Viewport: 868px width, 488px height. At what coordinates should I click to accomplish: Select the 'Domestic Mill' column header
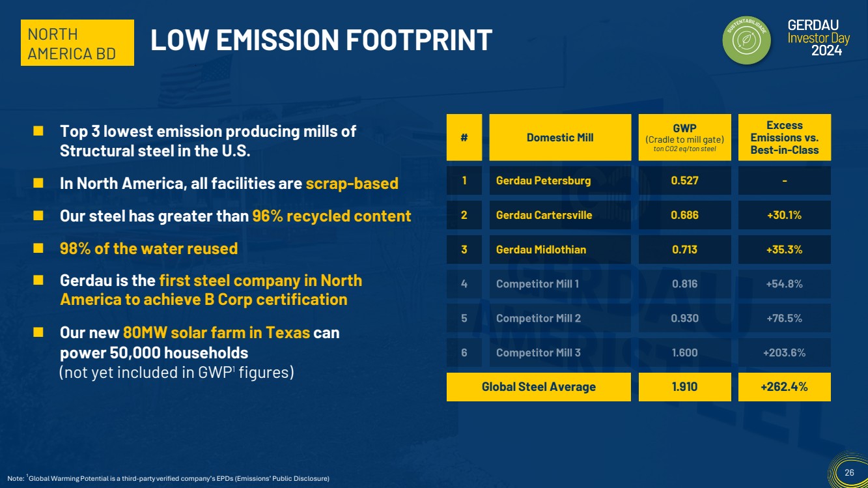pos(560,137)
